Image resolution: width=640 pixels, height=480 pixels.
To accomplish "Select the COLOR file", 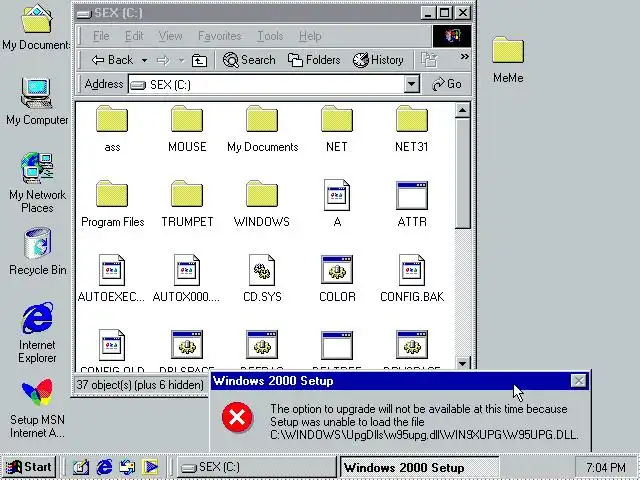I will (x=337, y=278).
